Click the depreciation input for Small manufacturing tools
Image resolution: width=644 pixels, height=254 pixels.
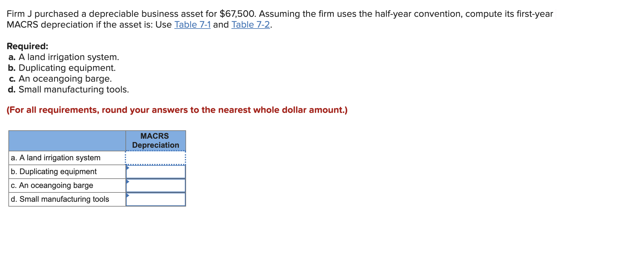tap(156, 199)
